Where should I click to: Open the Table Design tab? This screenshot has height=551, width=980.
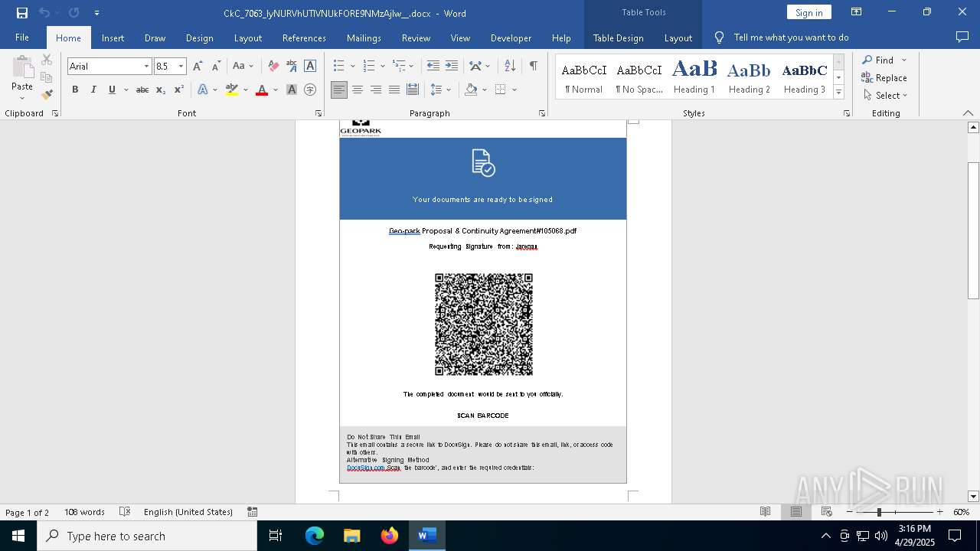point(618,37)
